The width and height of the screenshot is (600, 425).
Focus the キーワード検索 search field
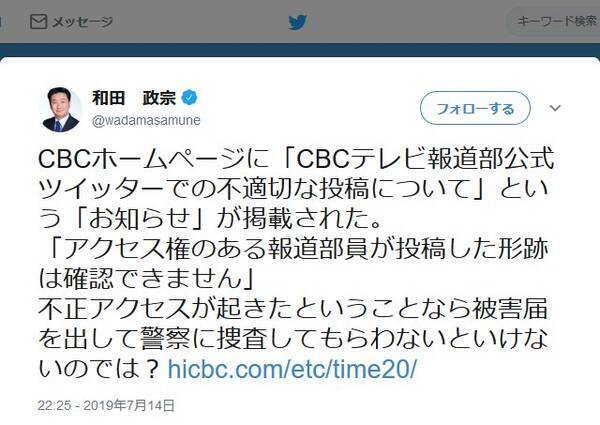554,21
